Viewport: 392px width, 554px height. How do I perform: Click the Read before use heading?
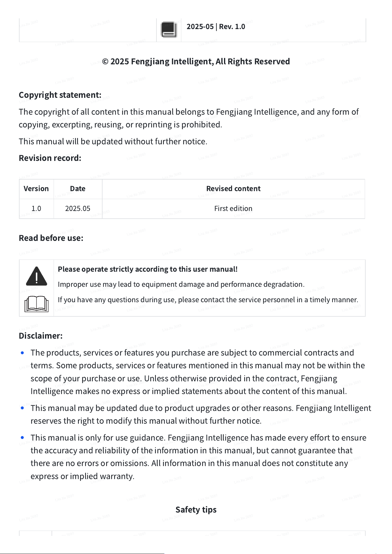(51, 238)
